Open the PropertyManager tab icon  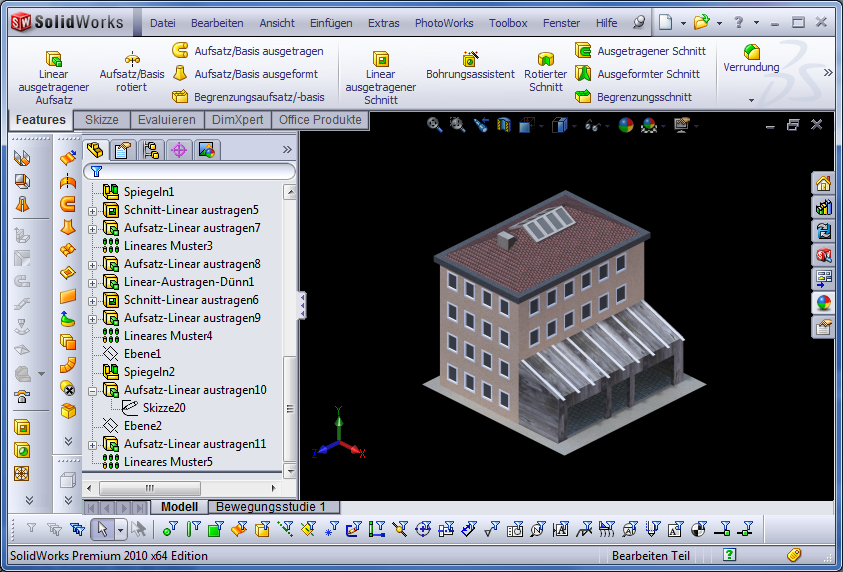click(x=123, y=150)
